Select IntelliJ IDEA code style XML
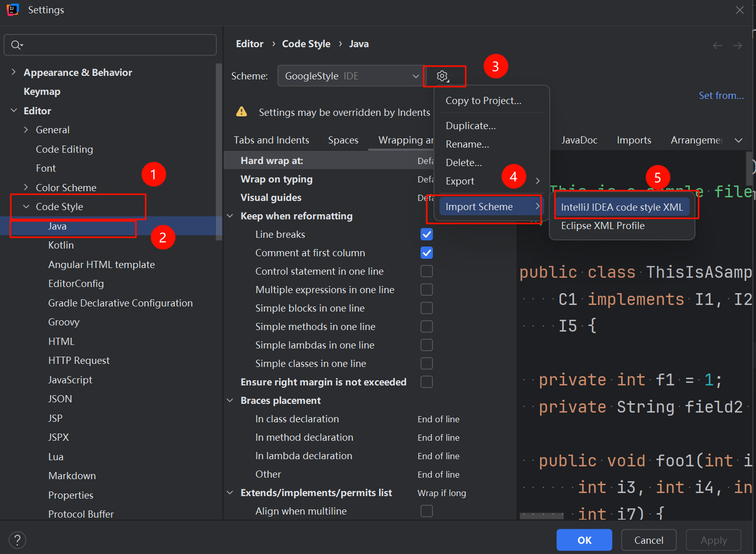The height and width of the screenshot is (554, 756). pyautogui.click(x=622, y=207)
